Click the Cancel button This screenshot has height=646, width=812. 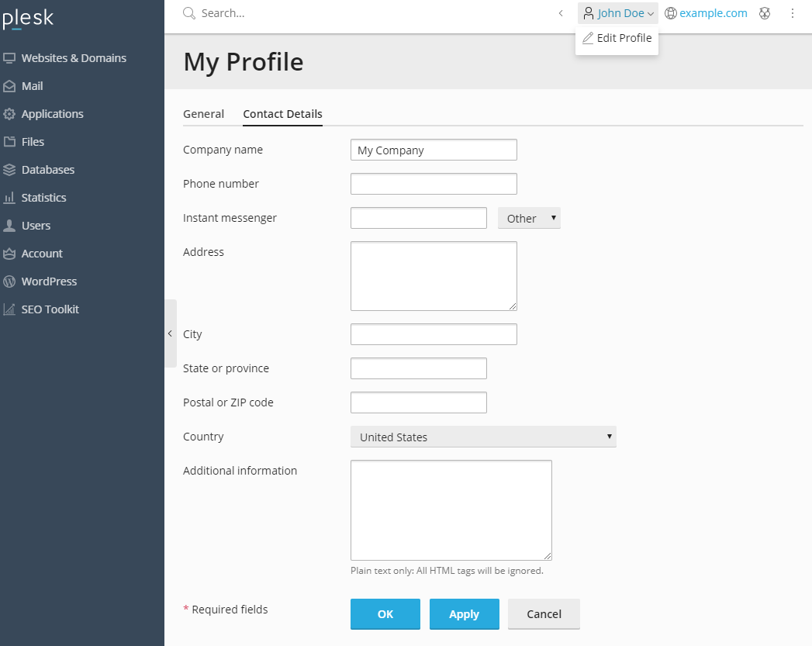point(544,614)
